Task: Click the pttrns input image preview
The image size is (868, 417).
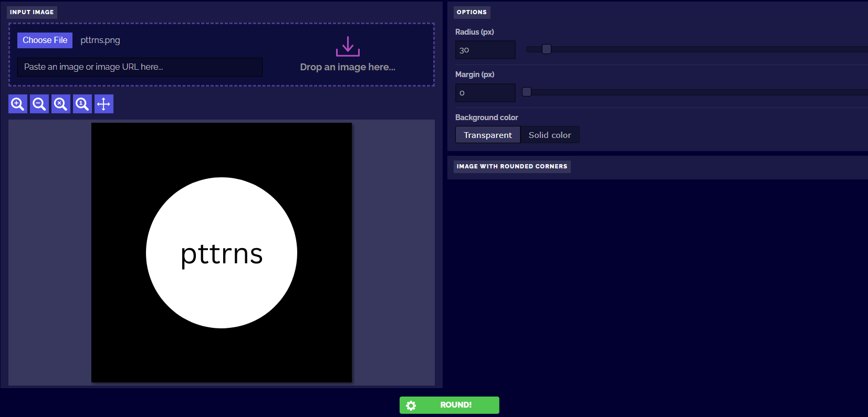Action: (222, 253)
